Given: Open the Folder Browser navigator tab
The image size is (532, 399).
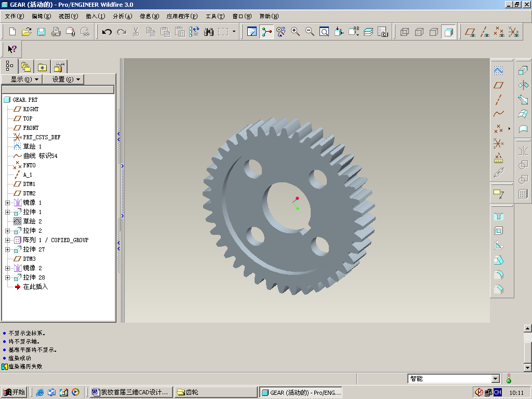Looking at the screenshot, I should pyautogui.click(x=25, y=66).
